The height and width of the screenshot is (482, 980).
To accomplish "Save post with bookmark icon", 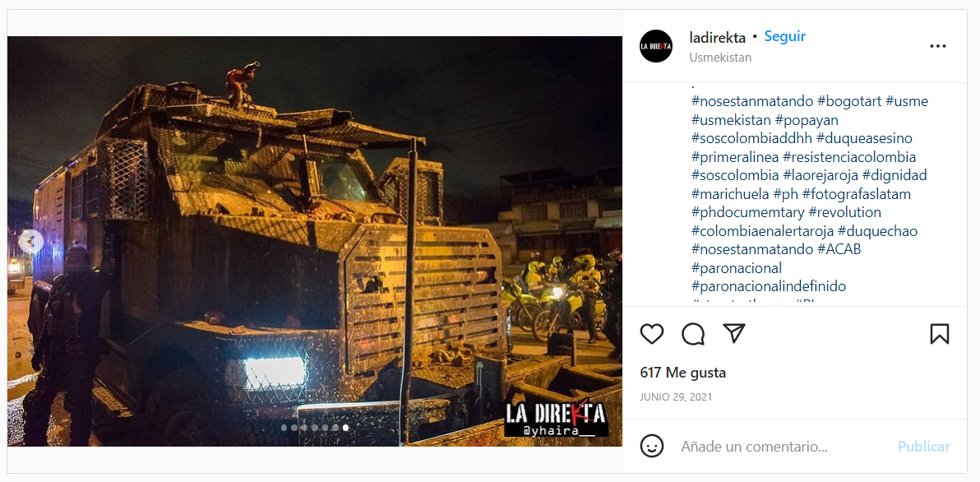I will (x=940, y=334).
